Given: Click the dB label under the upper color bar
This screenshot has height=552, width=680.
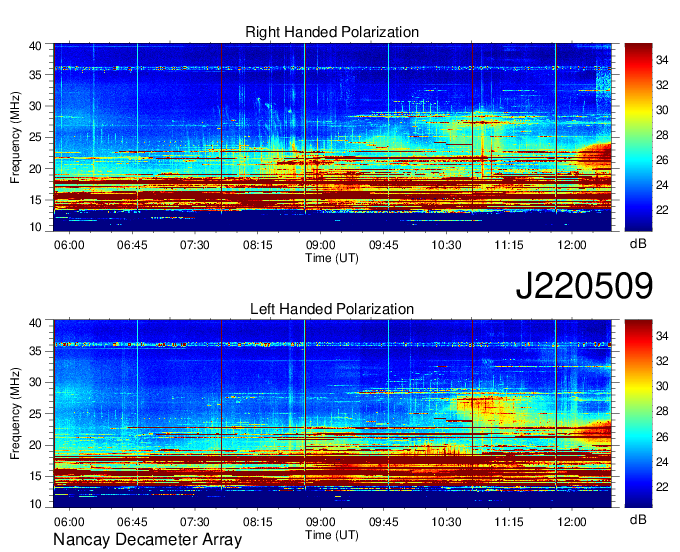Looking at the screenshot, I should [x=638, y=244].
